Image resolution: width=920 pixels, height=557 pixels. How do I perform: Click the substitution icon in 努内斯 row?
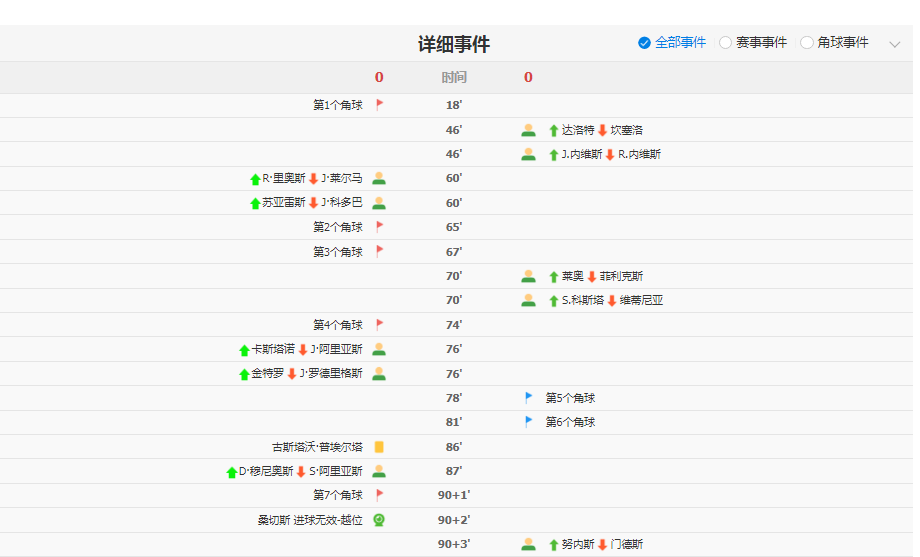pyautogui.click(x=529, y=544)
